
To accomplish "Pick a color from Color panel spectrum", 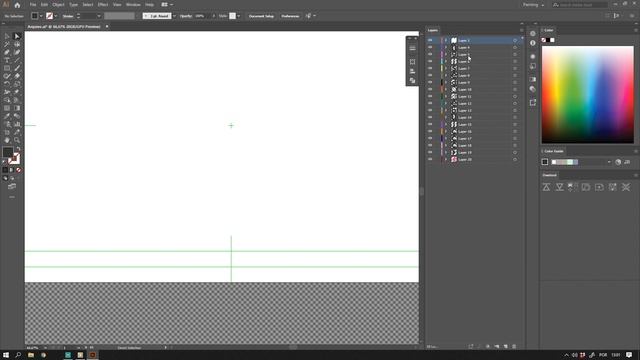I will (x=588, y=94).
